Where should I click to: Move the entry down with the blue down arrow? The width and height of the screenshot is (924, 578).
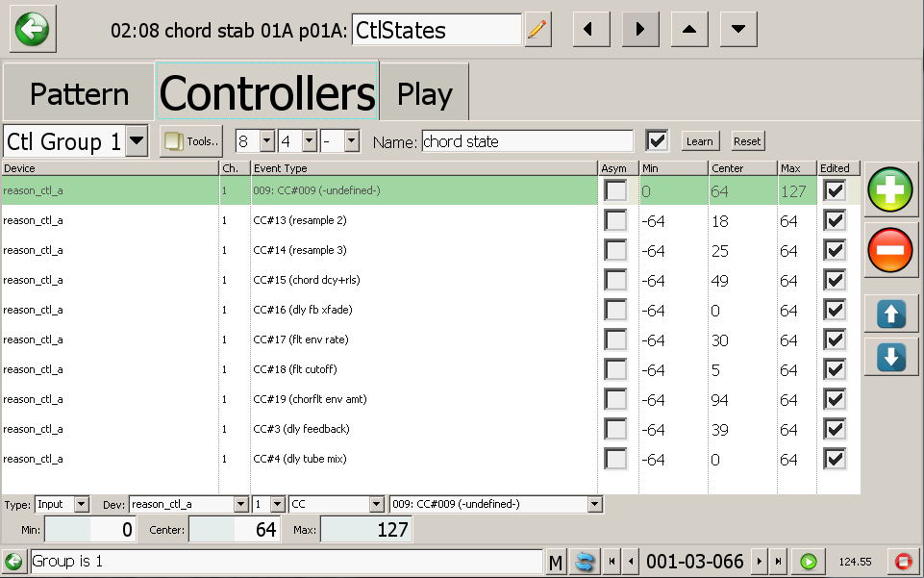890,357
